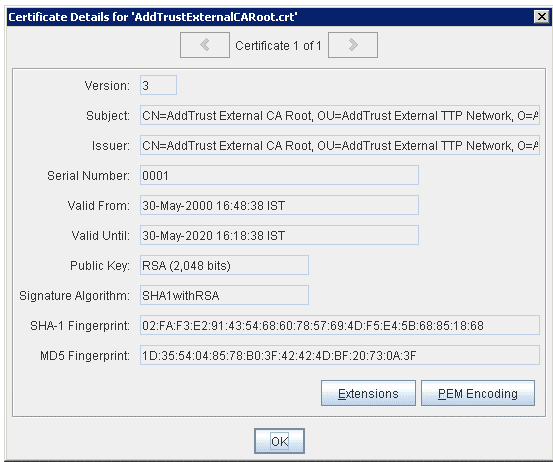Click the SHA1withRSA signature algorithm field
This screenshot has width=553, height=462.
click(x=224, y=295)
